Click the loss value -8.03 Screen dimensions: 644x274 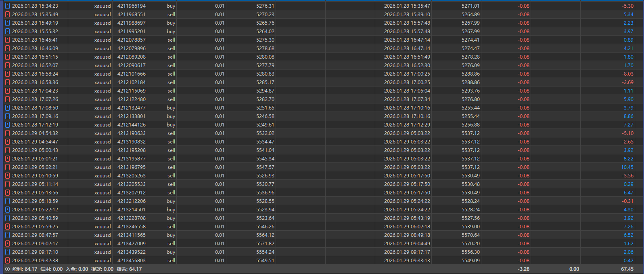pos(627,74)
